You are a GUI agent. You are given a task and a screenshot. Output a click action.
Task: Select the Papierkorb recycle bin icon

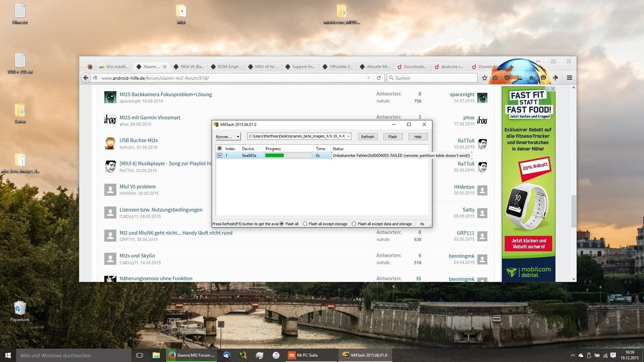pyautogui.click(x=20, y=311)
